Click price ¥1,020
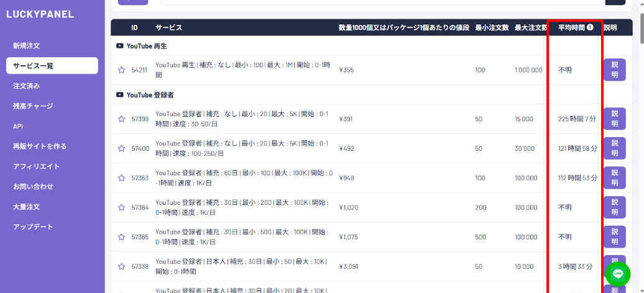The width and height of the screenshot is (644, 293). click(349, 207)
